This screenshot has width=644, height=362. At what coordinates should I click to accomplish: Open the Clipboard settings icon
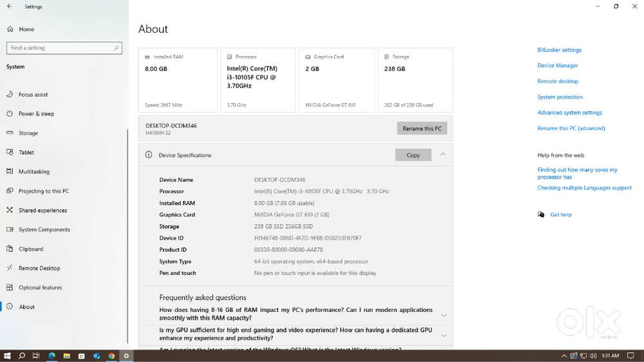[10, 249]
